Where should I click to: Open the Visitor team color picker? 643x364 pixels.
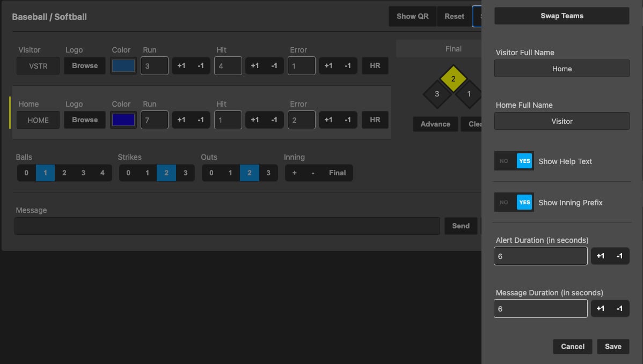pyautogui.click(x=123, y=65)
